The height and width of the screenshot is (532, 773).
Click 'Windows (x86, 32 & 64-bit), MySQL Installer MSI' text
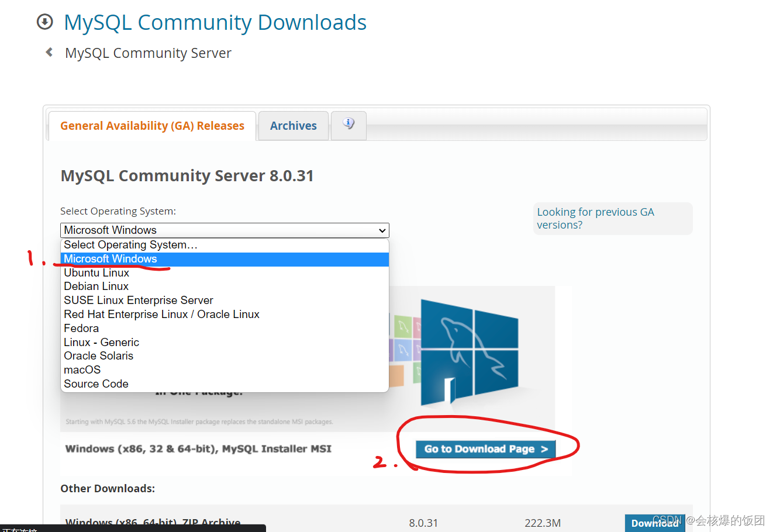198,449
